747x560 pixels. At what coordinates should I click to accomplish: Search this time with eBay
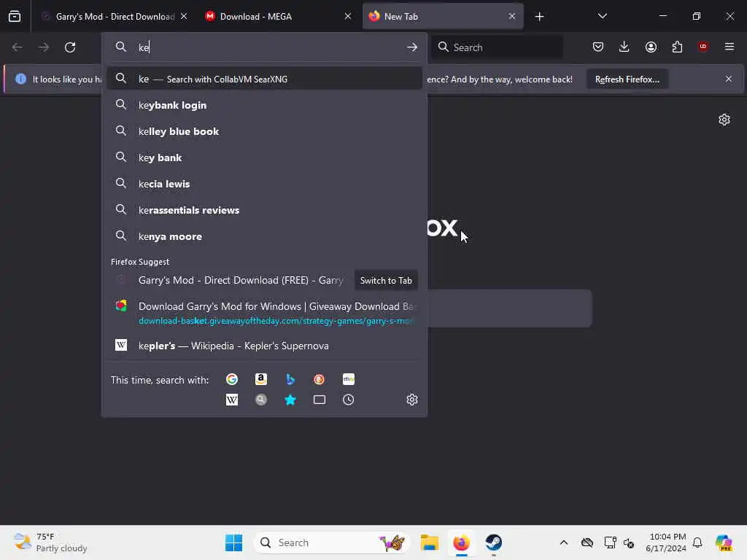348,379
